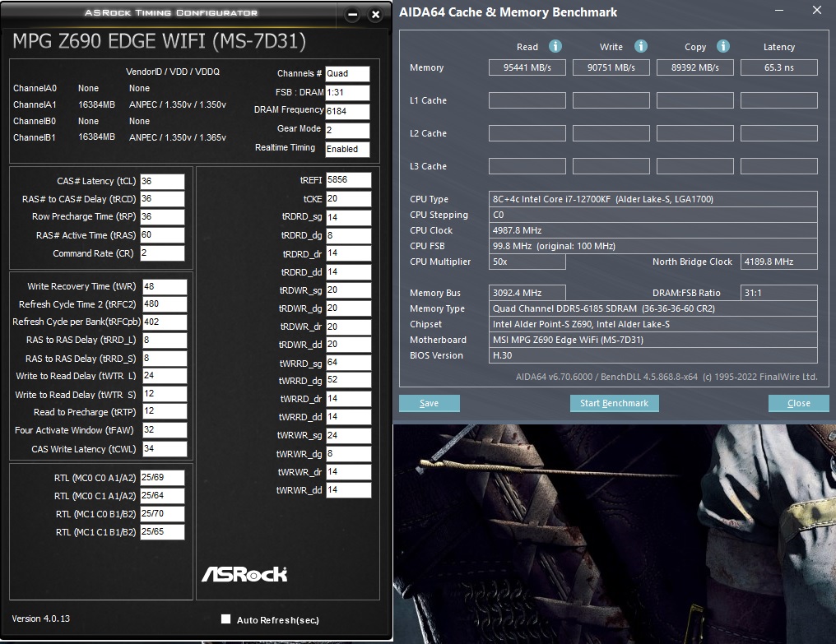The height and width of the screenshot is (644, 836).
Task: Minimize the ASRock Timing Configurator window
Action: (352, 15)
